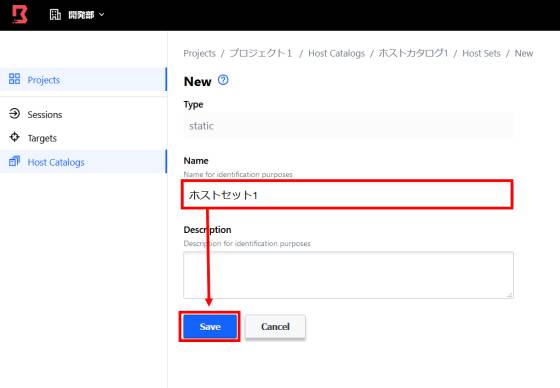Click the blue Save button

coord(210,327)
